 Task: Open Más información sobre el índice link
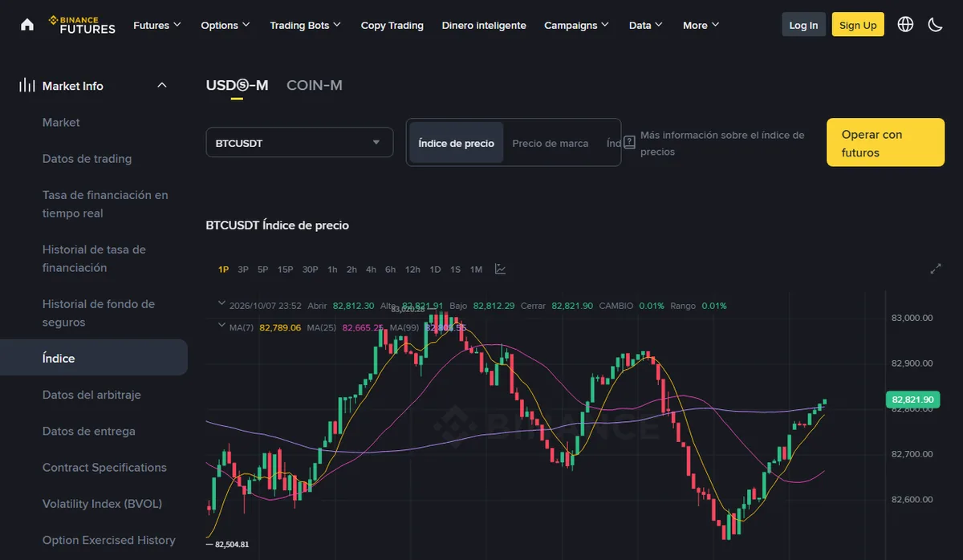pyautogui.click(x=722, y=143)
